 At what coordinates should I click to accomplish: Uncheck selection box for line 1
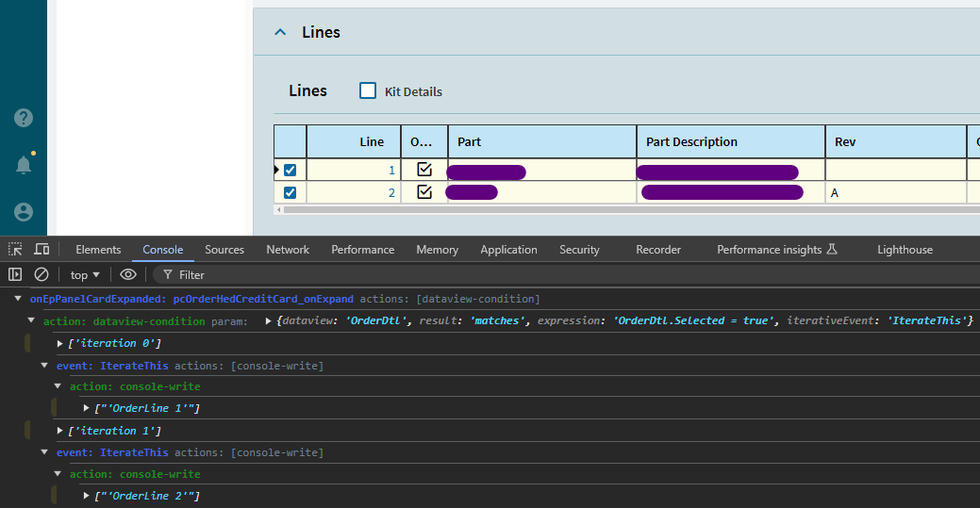click(291, 171)
